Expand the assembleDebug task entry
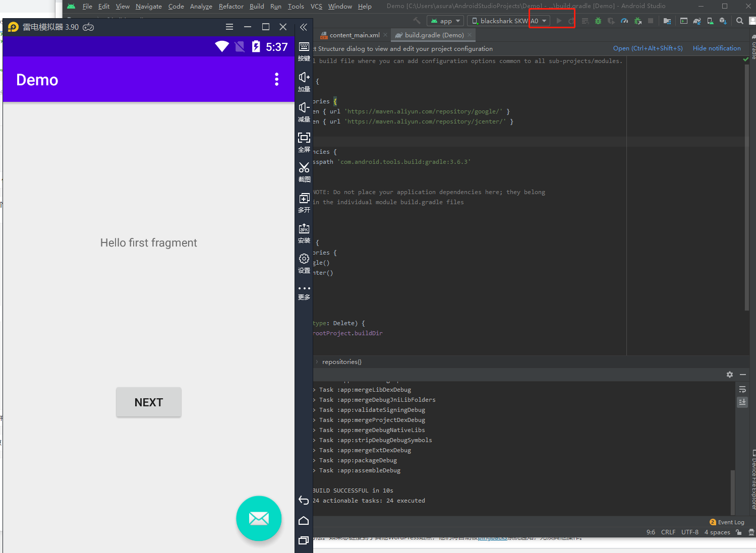 [315, 470]
